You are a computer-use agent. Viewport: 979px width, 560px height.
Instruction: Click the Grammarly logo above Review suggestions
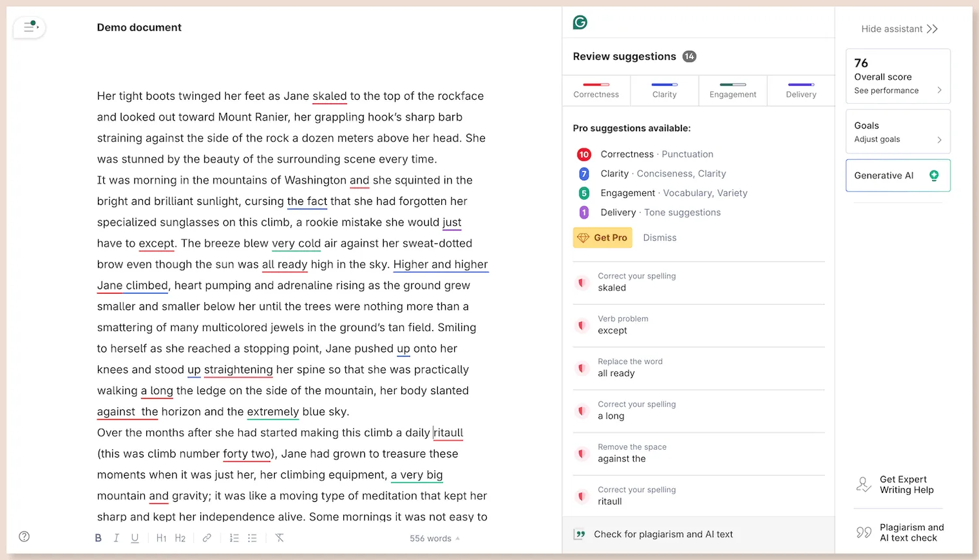click(x=580, y=22)
